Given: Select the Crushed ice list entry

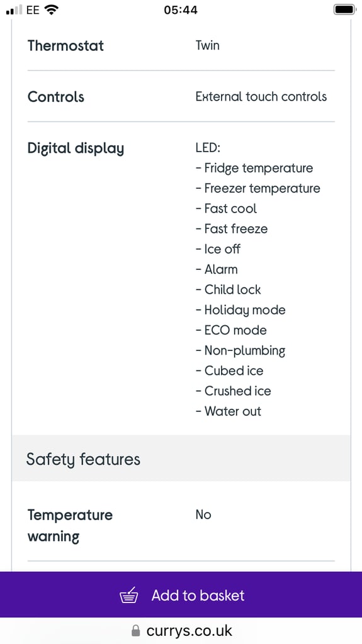Looking at the screenshot, I should click(233, 391).
